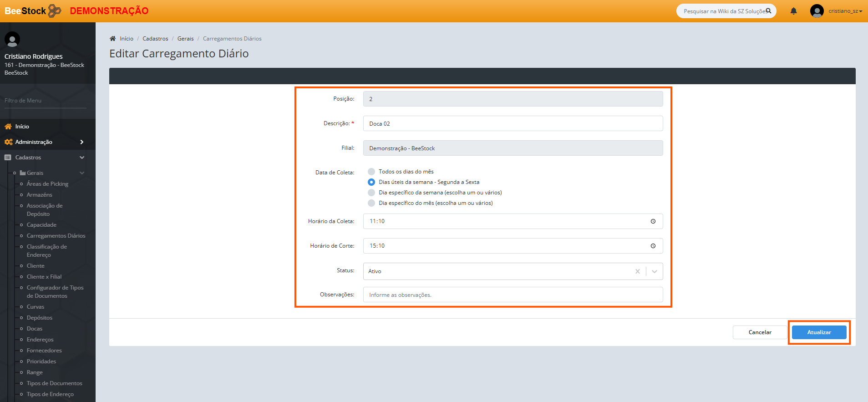The width and height of the screenshot is (868, 402).
Task: Click the user avatar in the top bar
Action: (817, 11)
